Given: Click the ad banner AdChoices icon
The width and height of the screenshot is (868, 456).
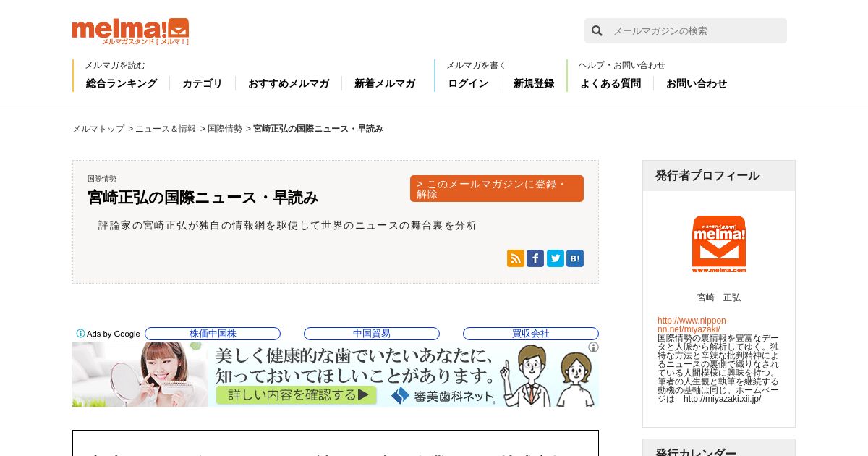Looking at the screenshot, I should 593,347.
